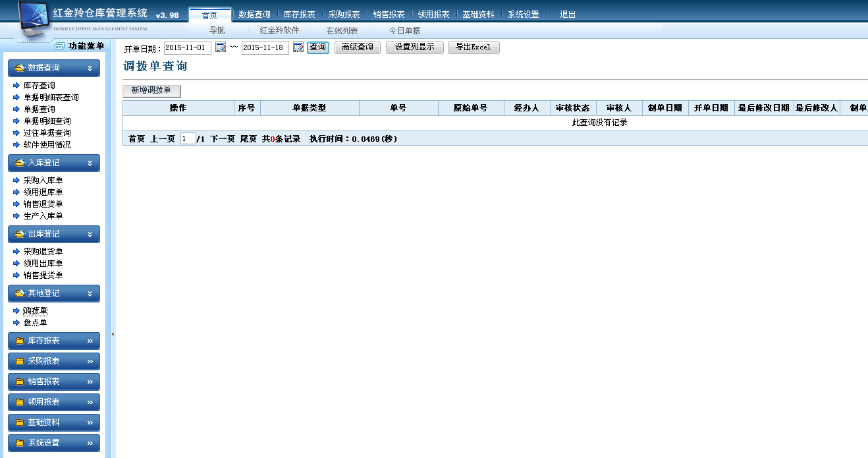Click folder icon on 系统设置 sidebar section
Image resolution: width=868 pixels, height=458 pixels.
click(x=20, y=444)
